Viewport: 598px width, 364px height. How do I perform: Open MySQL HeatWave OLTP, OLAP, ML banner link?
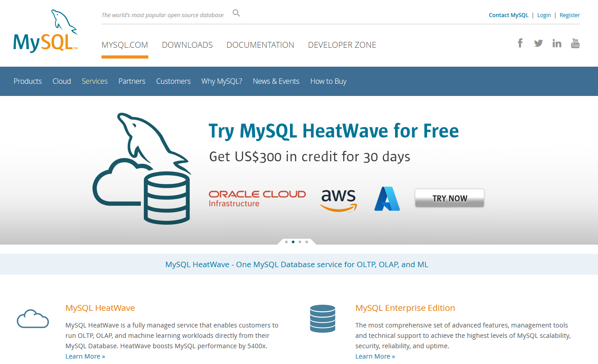point(297,264)
